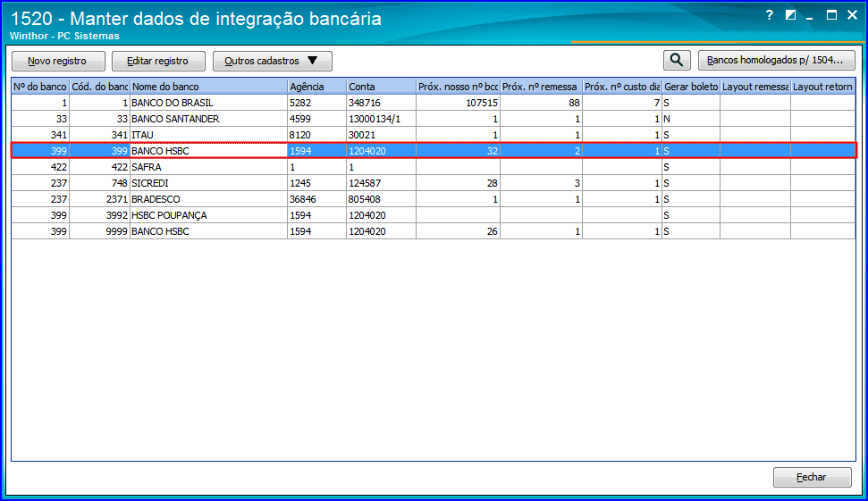The height and width of the screenshot is (501, 868).
Task: Click the Conta column header
Action: click(381, 87)
